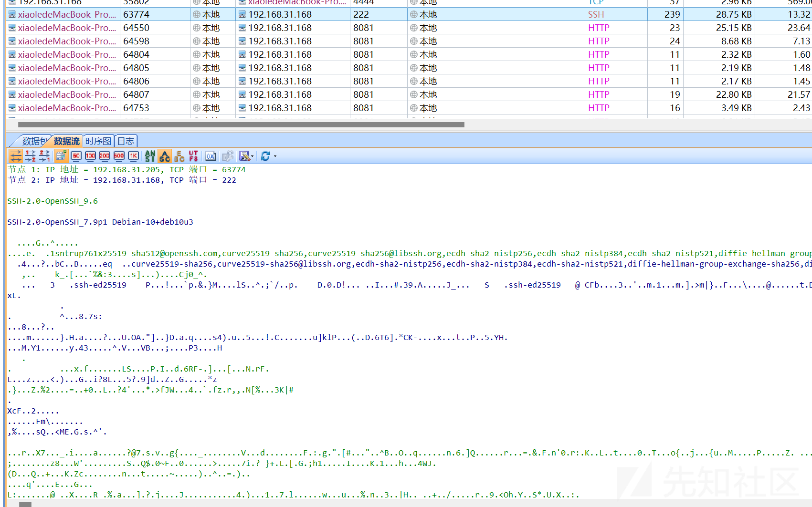This screenshot has height=507, width=812.
Task: Select the SSH row with port 63774
Action: point(409,14)
